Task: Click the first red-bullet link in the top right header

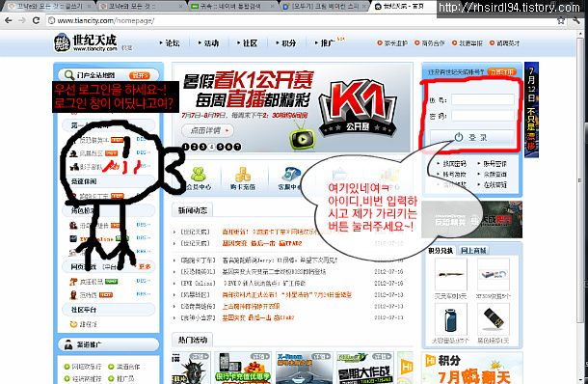Action: click(392, 43)
